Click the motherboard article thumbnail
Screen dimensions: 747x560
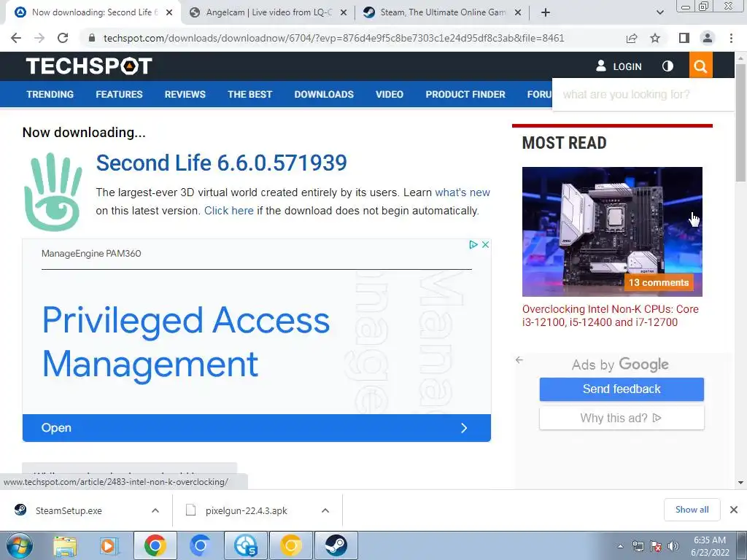point(612,231)
